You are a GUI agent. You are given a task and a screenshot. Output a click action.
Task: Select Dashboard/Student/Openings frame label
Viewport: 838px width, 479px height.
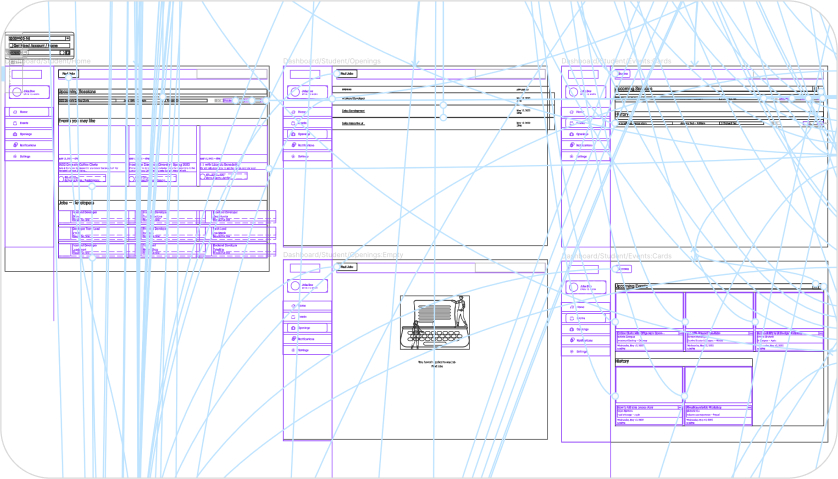(332, 61)
